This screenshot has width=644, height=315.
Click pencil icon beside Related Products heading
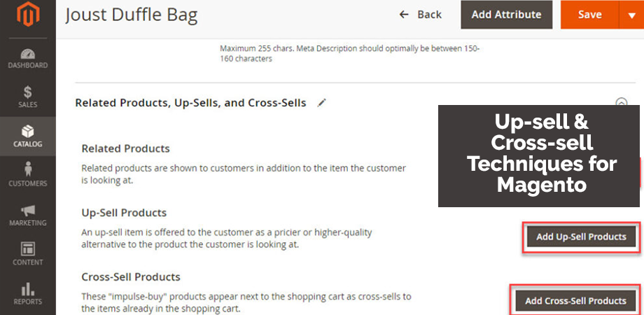coord(322,103)
